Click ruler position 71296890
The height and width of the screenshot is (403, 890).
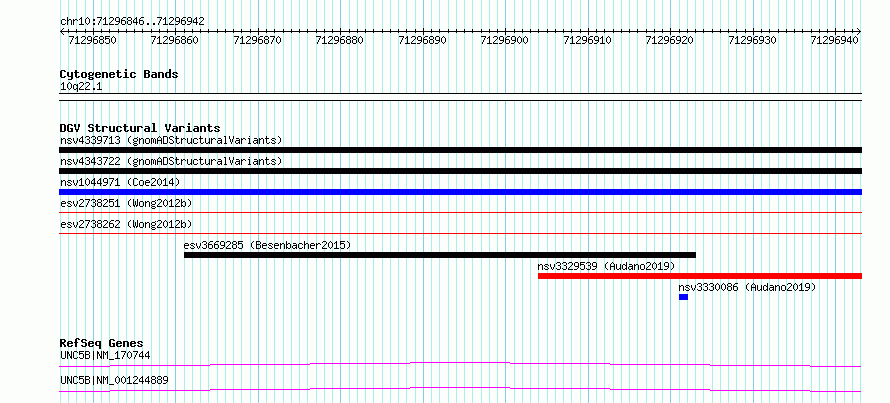click(423, 40)
